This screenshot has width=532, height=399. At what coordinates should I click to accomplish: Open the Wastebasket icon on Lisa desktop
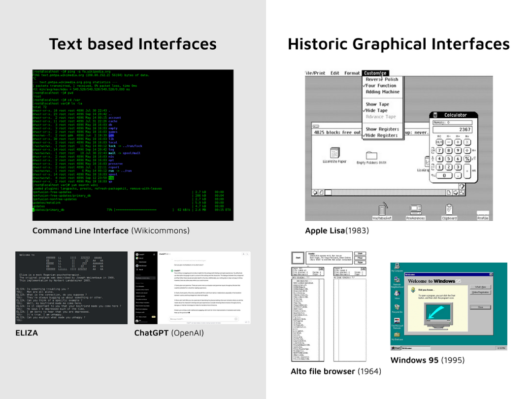pyautogui.click(x=382, y=211)
